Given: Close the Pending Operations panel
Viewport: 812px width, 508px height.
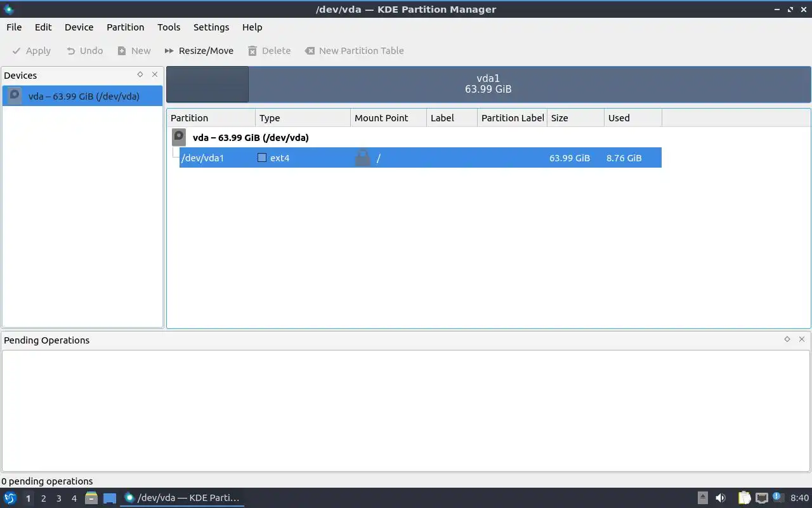Looking at the screenshot, I should [802, 340].
